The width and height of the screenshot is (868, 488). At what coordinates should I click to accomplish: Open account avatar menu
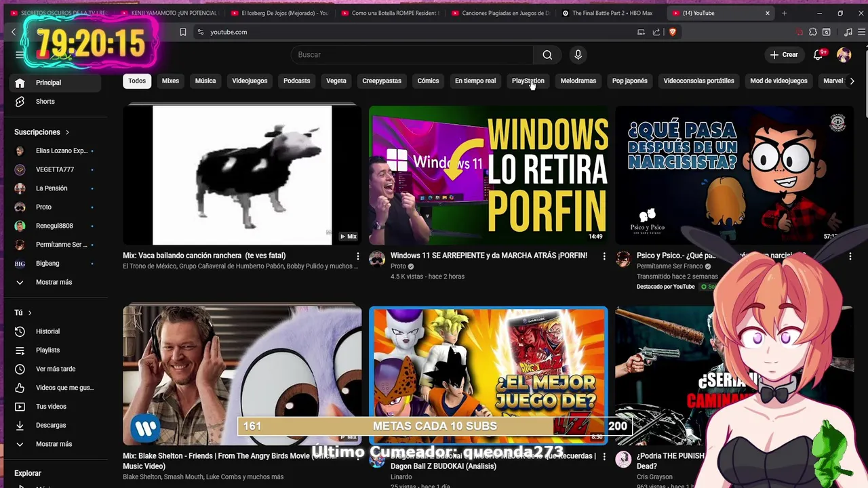(x=844, y=55)
